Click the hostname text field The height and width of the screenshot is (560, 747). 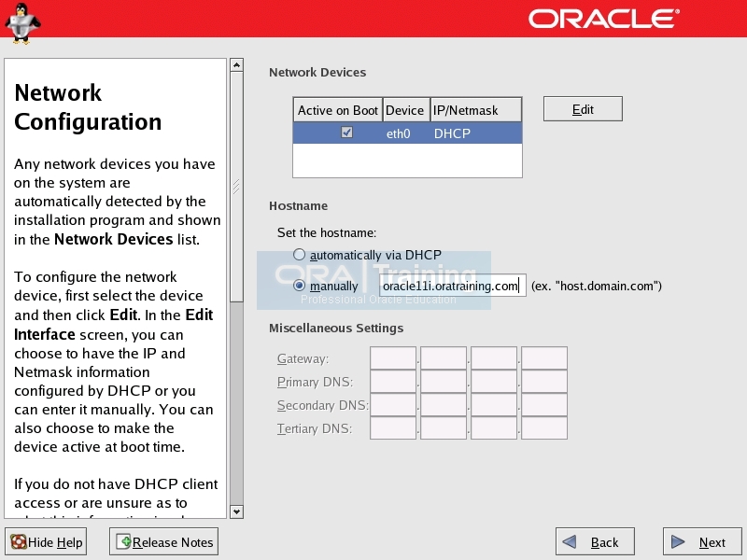453,286
